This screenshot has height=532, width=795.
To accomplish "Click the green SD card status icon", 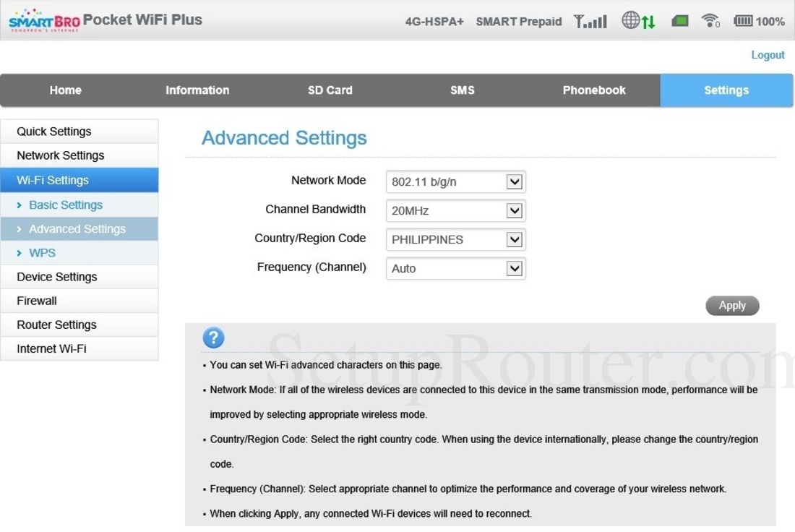I will [x=680, y=21].
